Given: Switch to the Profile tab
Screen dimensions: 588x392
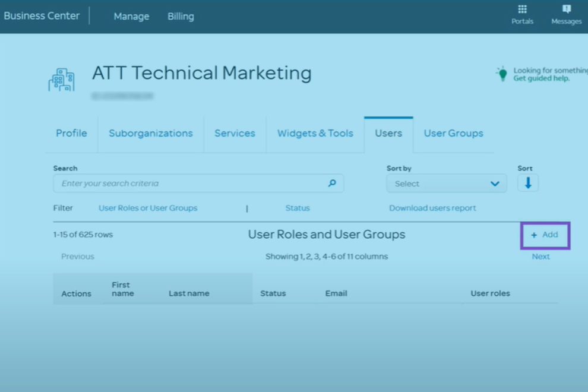Looking at the screenshot, I should pos(71,133).
